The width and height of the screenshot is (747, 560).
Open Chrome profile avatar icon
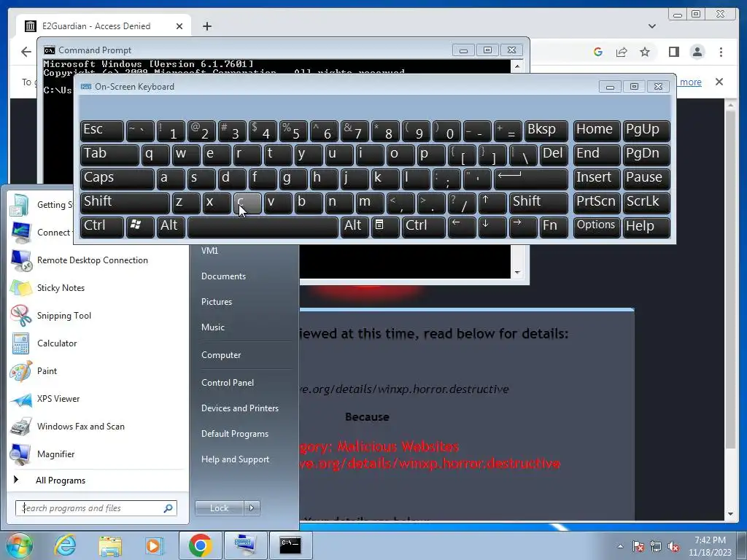tap(697, 52)
